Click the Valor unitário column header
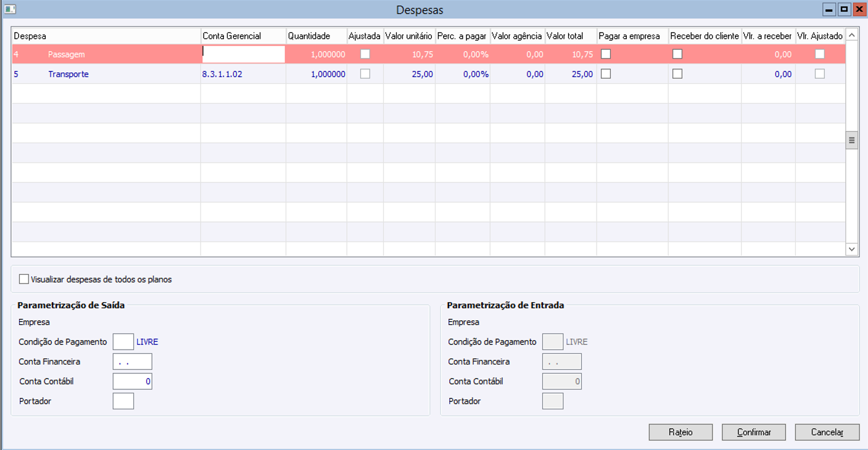868x450 pixels. point(409,36)
